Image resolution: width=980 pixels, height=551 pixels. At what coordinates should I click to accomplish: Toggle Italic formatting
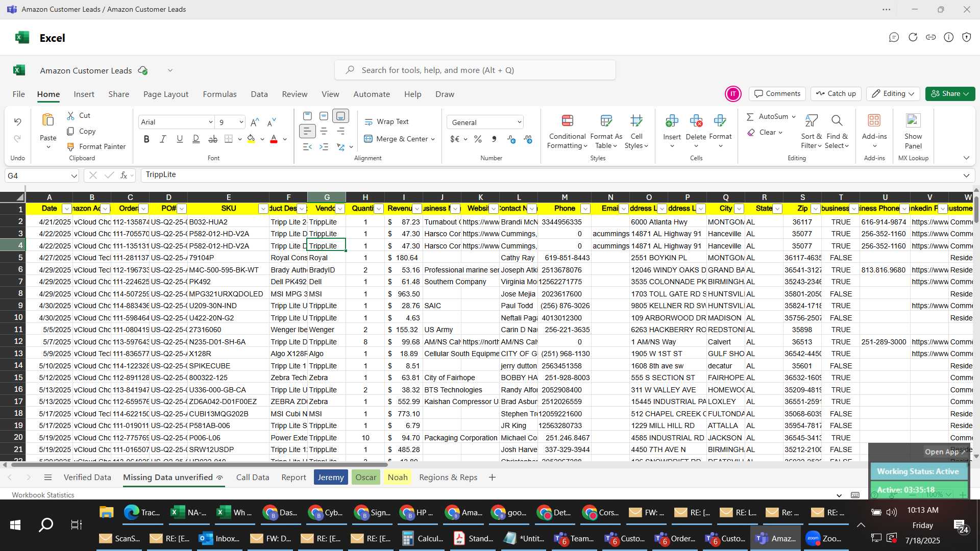coord(163,139)
